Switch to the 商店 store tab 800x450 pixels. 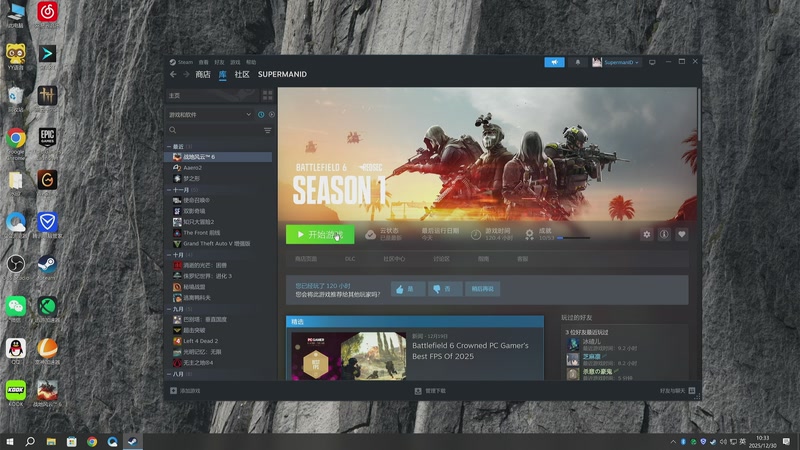(x=203, y=74)
